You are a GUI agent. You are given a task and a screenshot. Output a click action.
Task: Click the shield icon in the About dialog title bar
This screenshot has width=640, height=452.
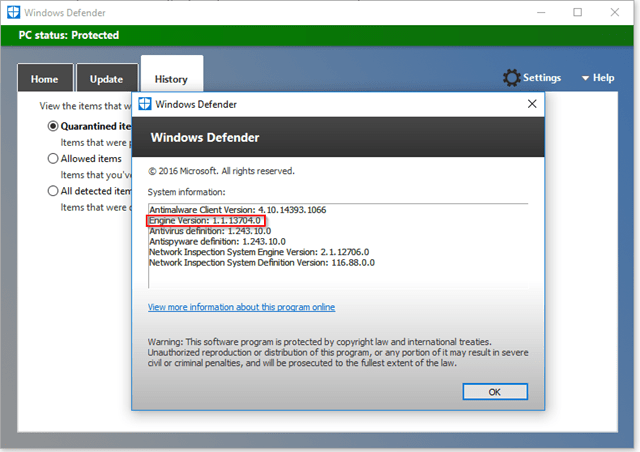[145, 104]
